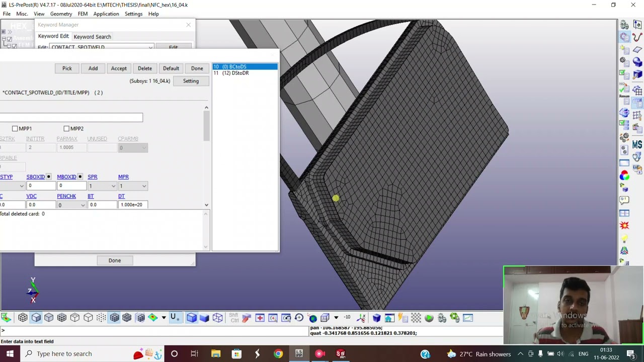Click the red explosion icon
This screenshot has width=644, height=362.
624,226
